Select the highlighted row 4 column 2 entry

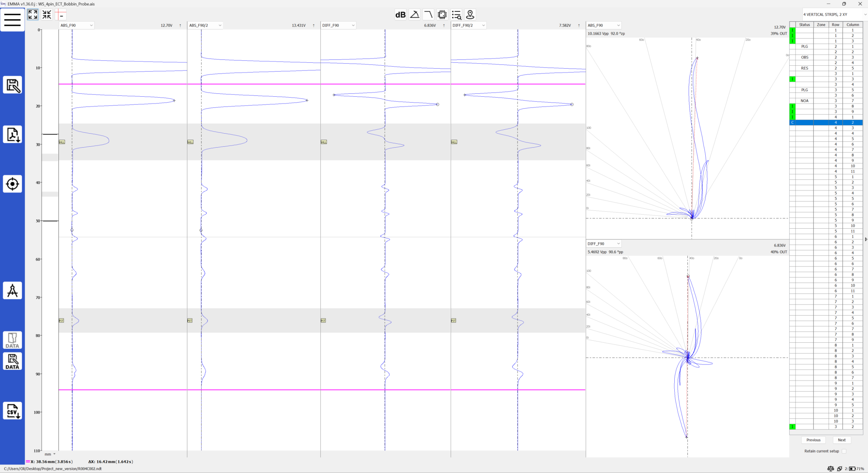coord(826,123)
